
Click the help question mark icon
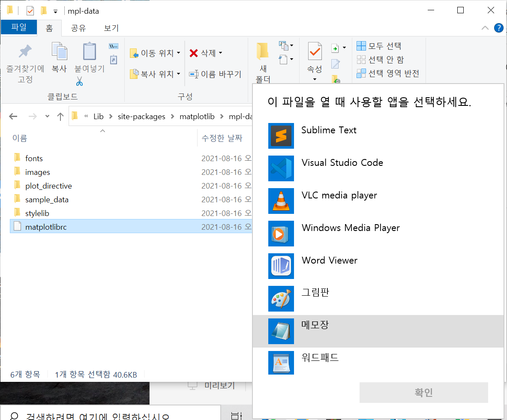[x=498, y=28]
